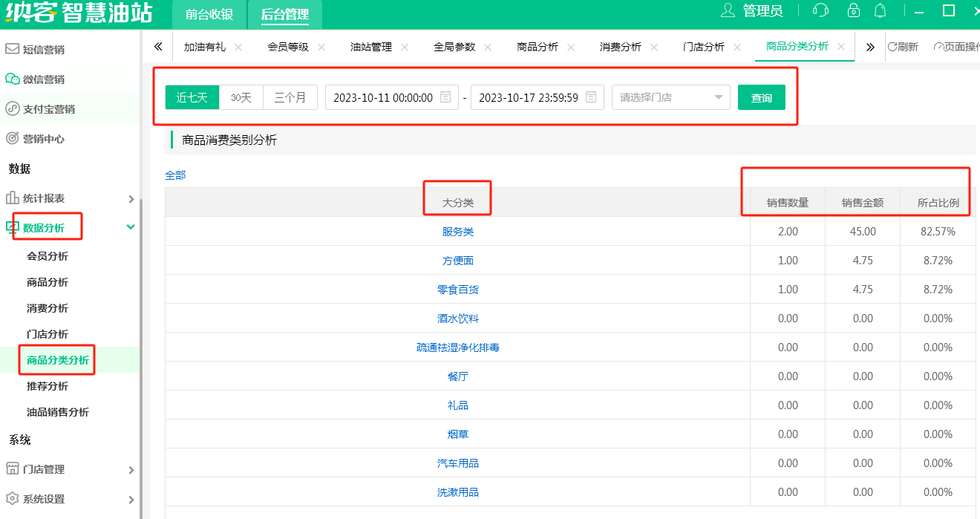Open the 服务类 category link
The image size is (980, 519).
pos(457,232)
